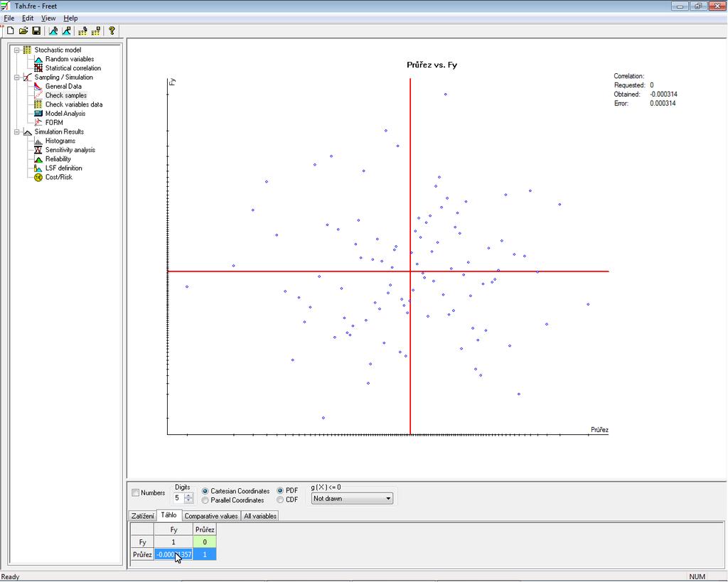
Task: Collapse the Sampling / Simulation tree node
Action: click(17, 77)
